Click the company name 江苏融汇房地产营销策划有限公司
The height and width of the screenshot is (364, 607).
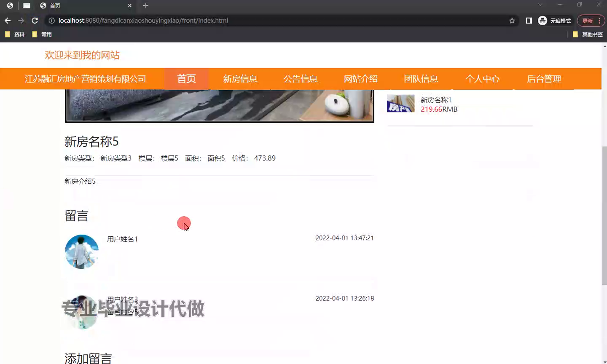(x=86, y=79)
